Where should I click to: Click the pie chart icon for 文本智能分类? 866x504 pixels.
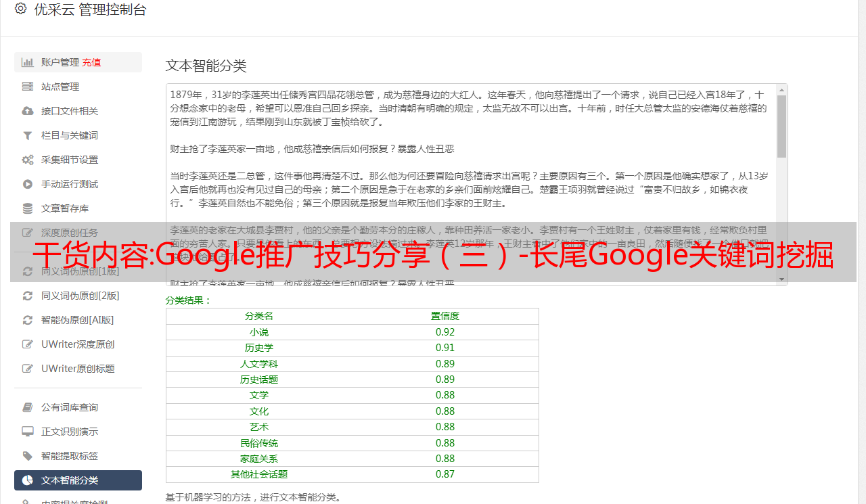click(28, 480)
